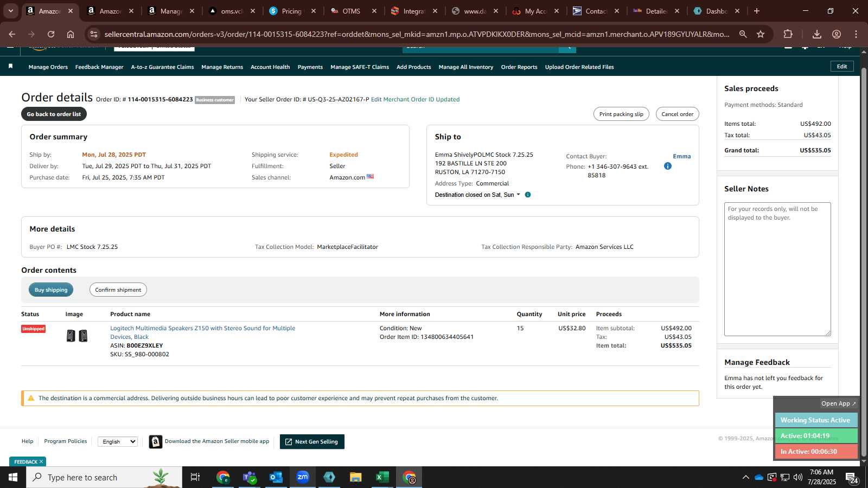Open the tab search dropdown arrow
Screen dimensions: 868x488
pos(10,11)
